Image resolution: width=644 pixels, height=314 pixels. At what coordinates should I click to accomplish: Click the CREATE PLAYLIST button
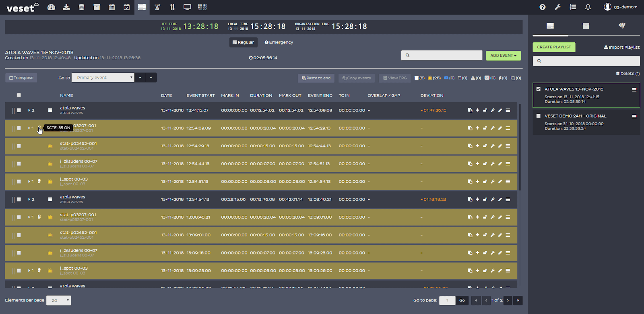click(554, 47)
